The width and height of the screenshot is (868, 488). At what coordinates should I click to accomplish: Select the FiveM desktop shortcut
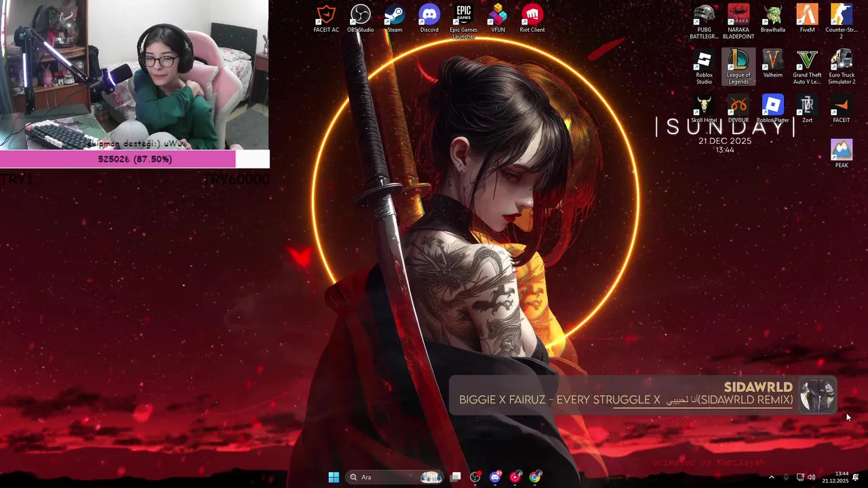[x=807, y=18]
